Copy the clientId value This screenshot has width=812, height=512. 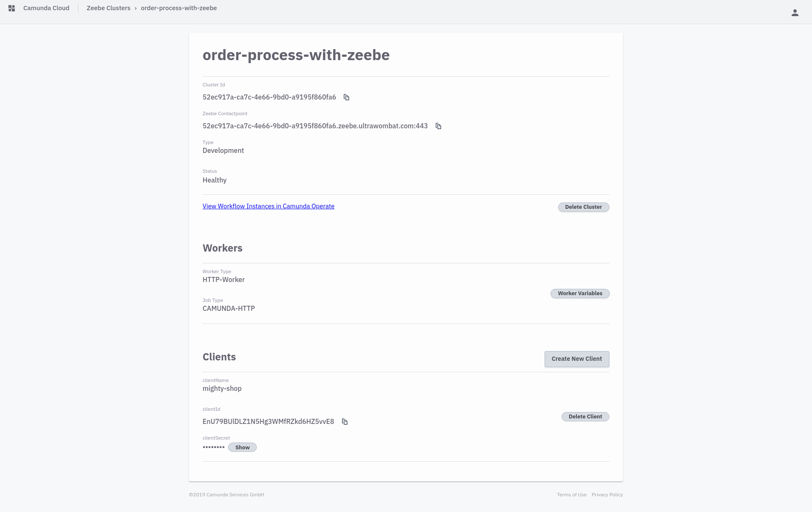[345, 422]
